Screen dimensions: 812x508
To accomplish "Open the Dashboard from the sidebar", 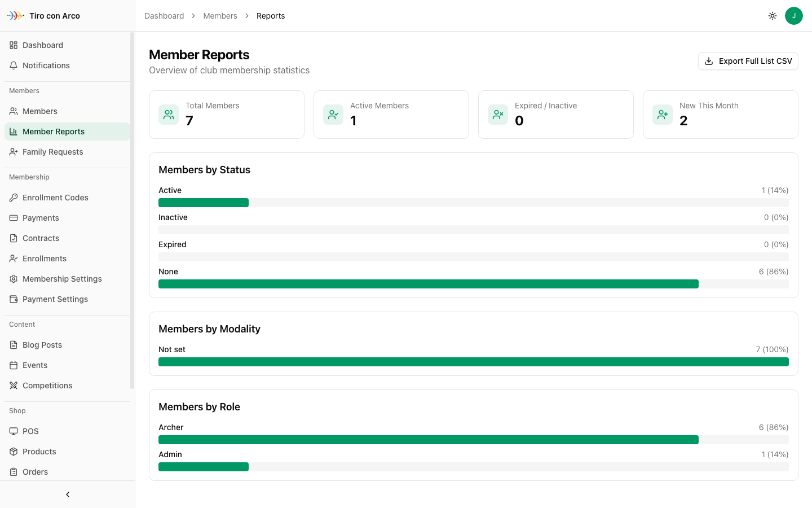I will [x=42, y=45].
